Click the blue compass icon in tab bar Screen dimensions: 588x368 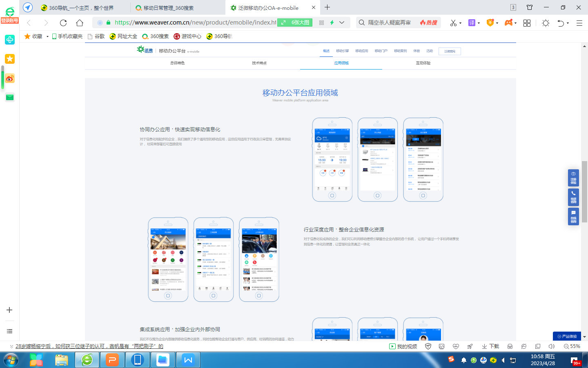point(28,7)
